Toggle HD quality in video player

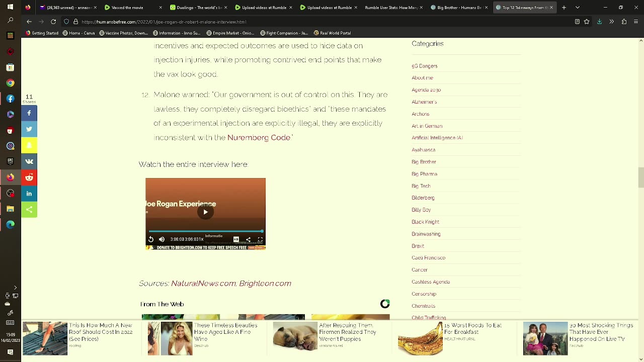[236, 239]
